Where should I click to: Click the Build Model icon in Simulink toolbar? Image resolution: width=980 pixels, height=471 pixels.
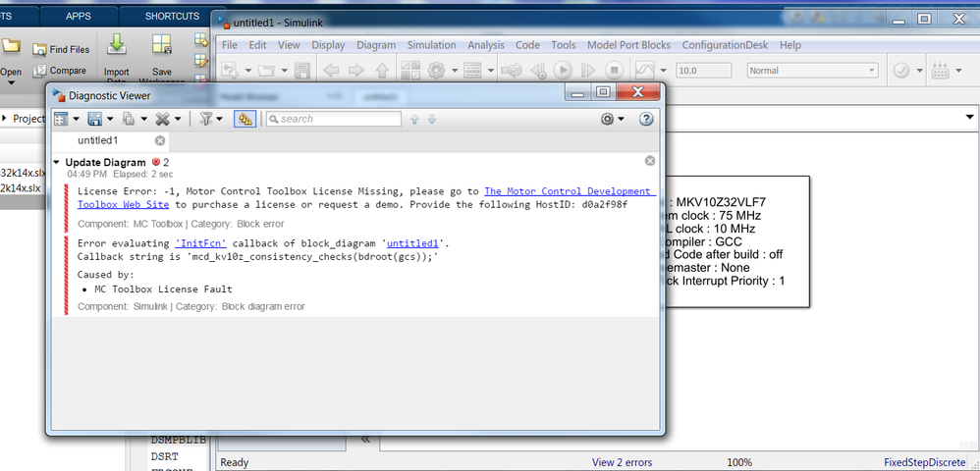point(940,71)
